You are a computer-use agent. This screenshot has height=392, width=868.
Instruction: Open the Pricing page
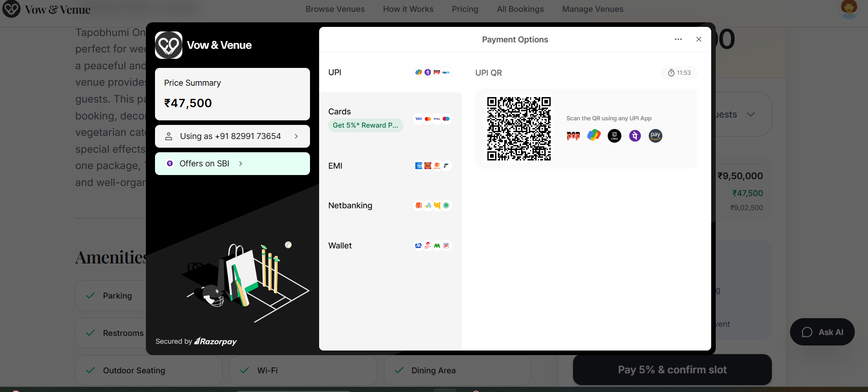coord(465,9)
